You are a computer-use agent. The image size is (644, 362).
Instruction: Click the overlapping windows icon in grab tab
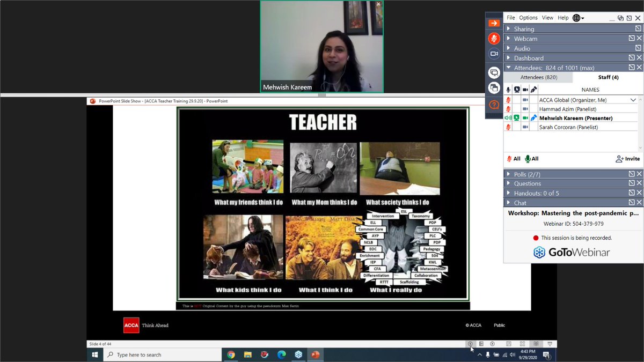tap(494, 88)
